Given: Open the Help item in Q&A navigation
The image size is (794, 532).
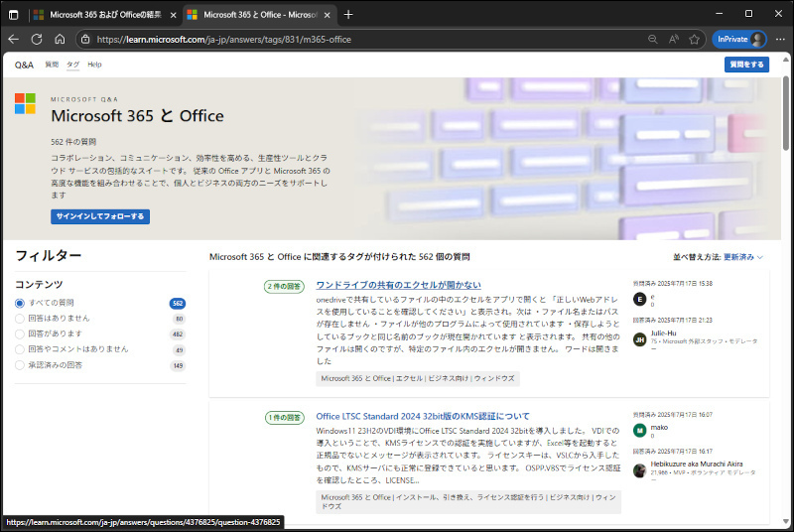Looking at the screenshot, I should [x=94, y=65].
